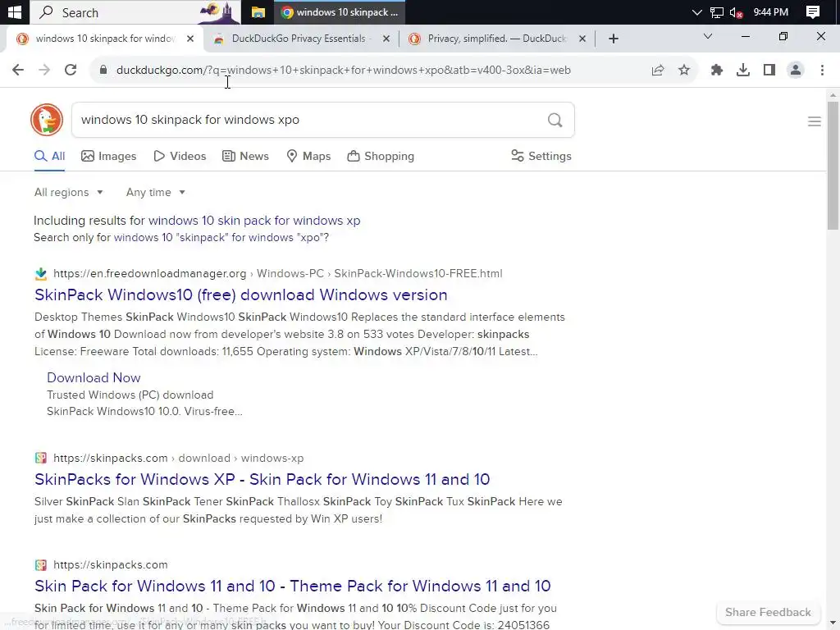Image resolution: width=840 pixels, height=630 pixels.
Task: Click the freedownloadmanager favicon
Action: point(41,274)
